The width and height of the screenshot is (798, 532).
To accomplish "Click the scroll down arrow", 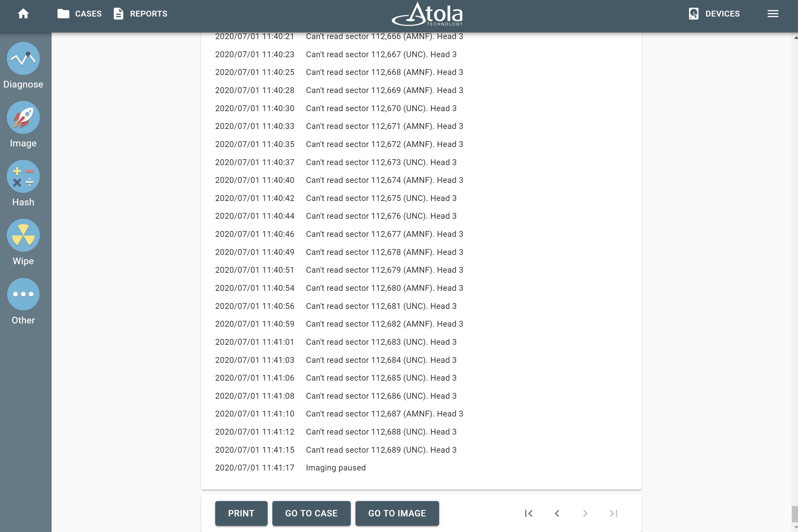I will coord(795,527).
